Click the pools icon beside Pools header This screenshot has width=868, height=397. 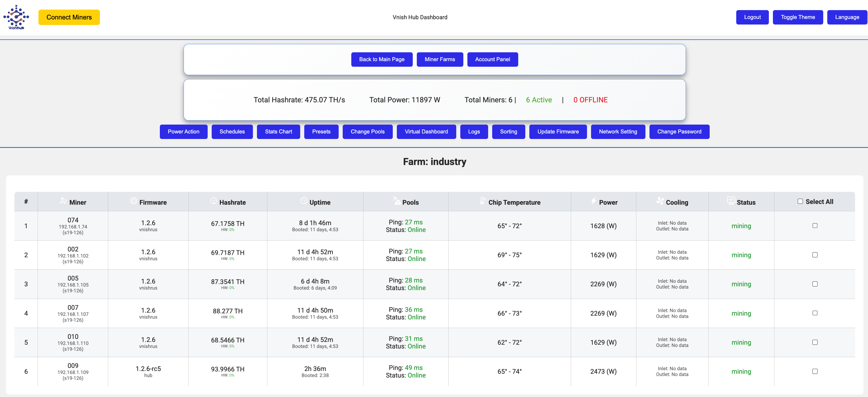[397, 201]
